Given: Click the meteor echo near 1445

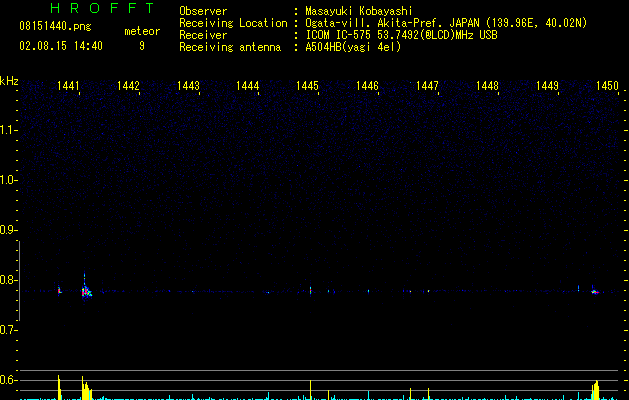Looking at the screenshot, I should [310, 290].
